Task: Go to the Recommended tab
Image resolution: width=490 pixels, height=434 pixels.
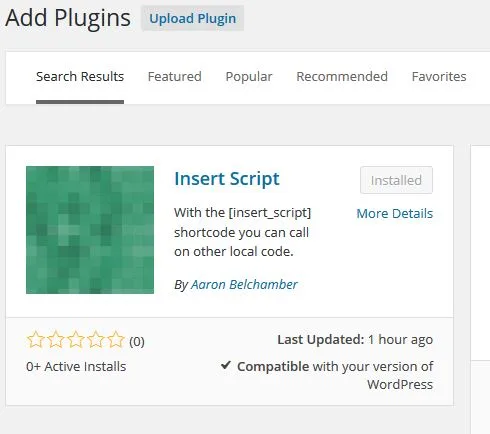Action: (x=342, y=77)
